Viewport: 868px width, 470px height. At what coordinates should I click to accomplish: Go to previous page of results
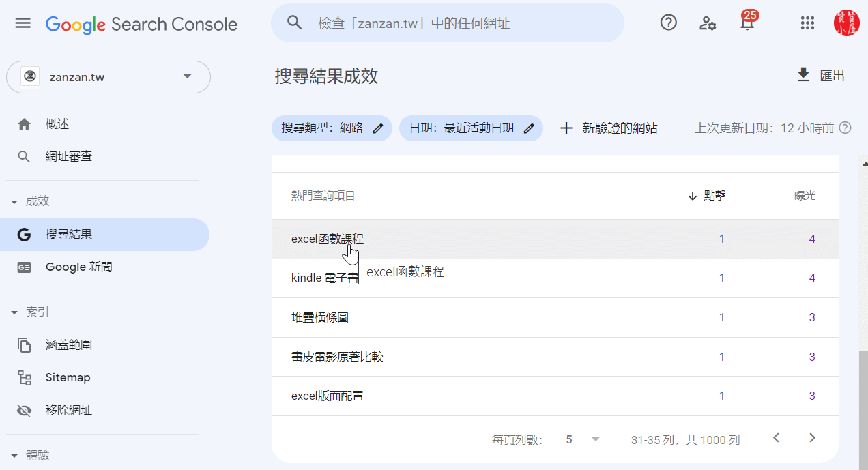776,438
